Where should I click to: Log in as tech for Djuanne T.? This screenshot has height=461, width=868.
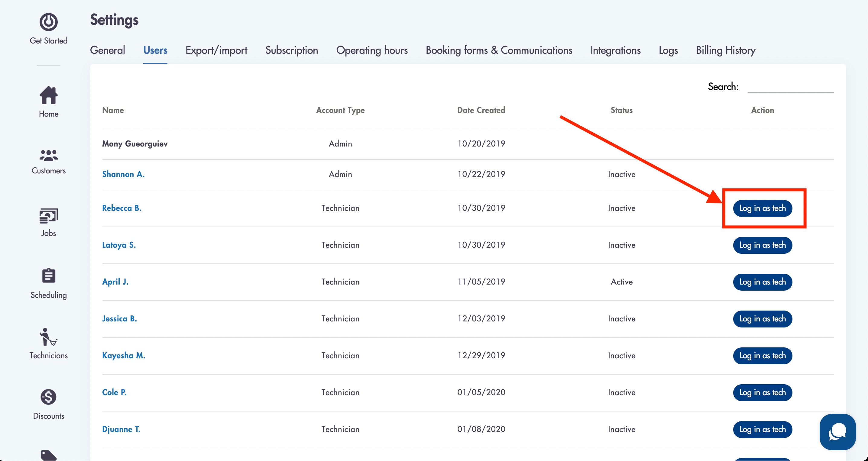tap(763, 429)
